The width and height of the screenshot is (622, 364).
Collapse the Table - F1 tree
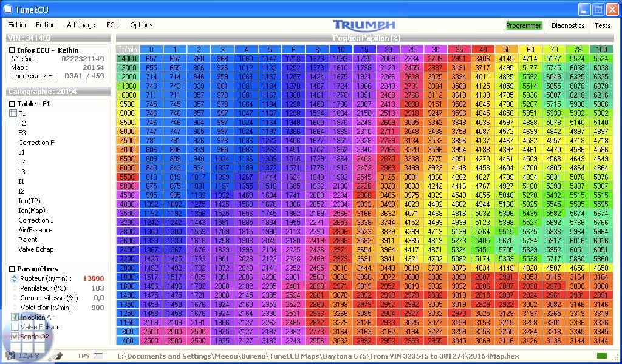(x=12, y=104)
